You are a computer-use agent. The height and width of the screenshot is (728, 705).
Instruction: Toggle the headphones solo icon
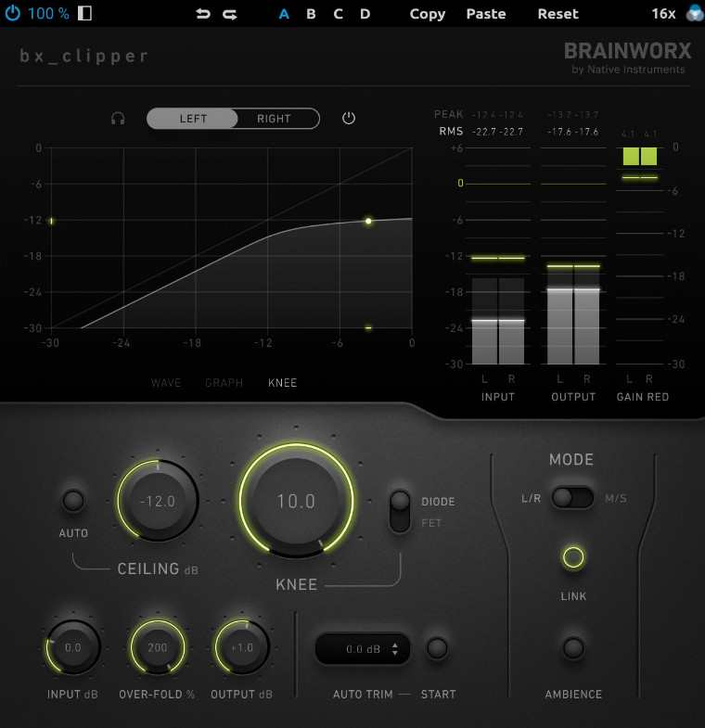[118, 119]
